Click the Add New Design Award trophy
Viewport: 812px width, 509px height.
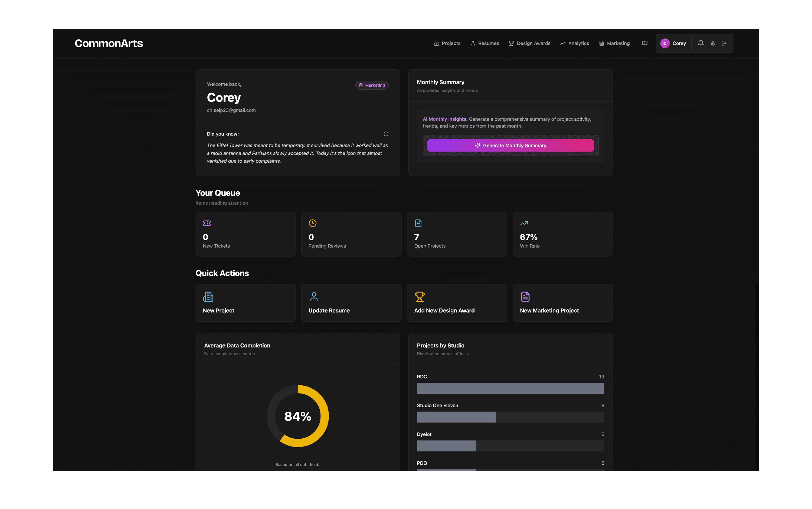[420, 297]
